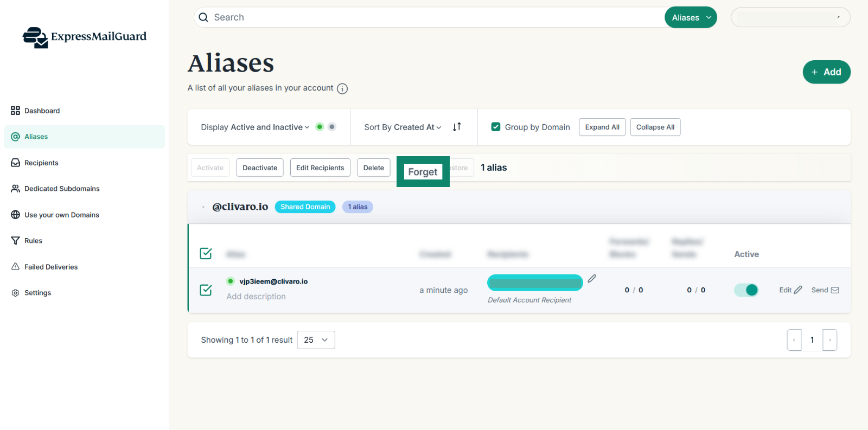The width and height of the screenshot is (868, 430).
Task: Click the 1 alias badge
Action: pos(358,207)
